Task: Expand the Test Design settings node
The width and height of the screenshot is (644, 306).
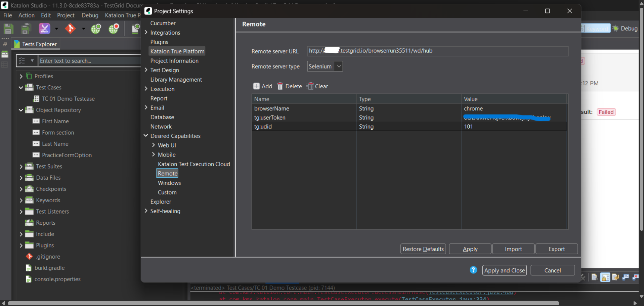Action: click(x=146, y=70)
